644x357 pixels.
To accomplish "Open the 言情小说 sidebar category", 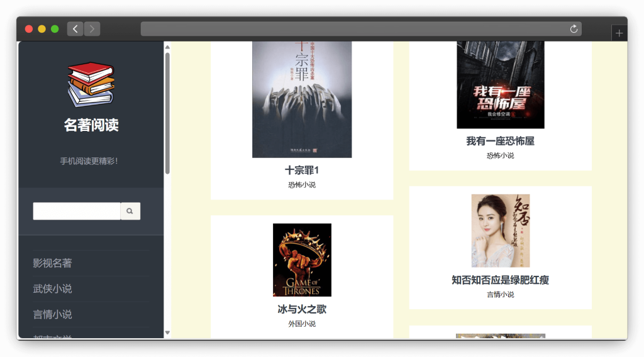I will (x=53, y=315).
